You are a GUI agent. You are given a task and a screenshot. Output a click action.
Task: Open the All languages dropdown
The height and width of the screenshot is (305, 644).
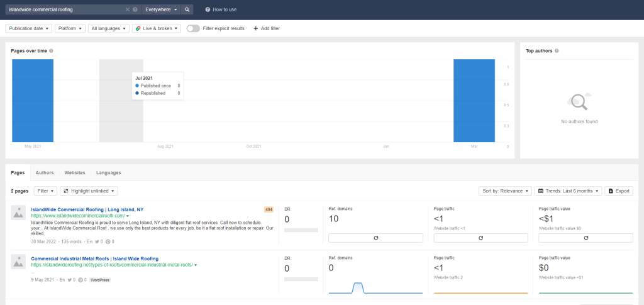tap(108, 28)
